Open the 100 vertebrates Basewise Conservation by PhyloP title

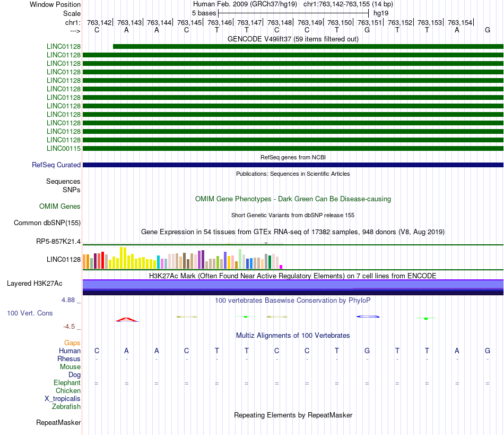[x=293, y=301]
